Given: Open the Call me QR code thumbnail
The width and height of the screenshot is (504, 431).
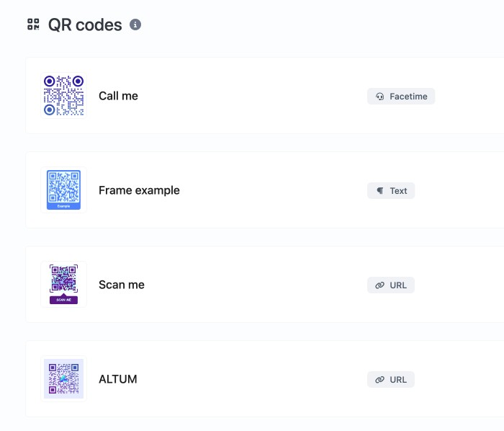Looking at the screenshot, I should (x=63, y=95).
